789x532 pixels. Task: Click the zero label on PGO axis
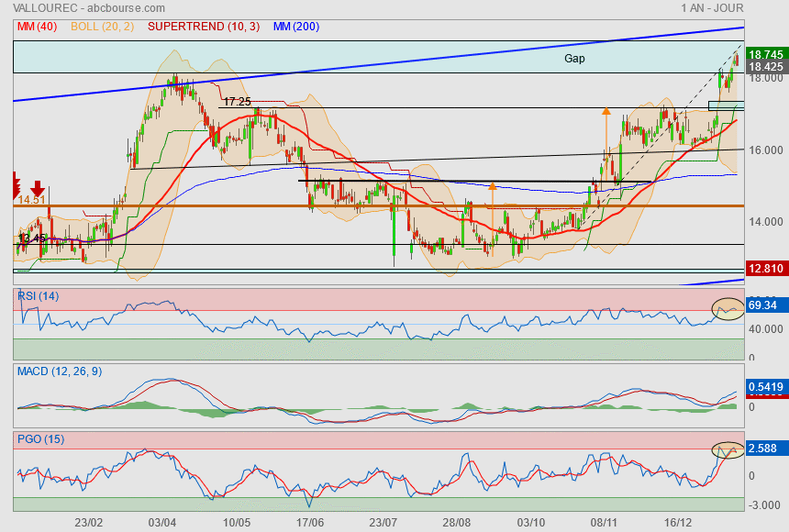coord(751,476)
